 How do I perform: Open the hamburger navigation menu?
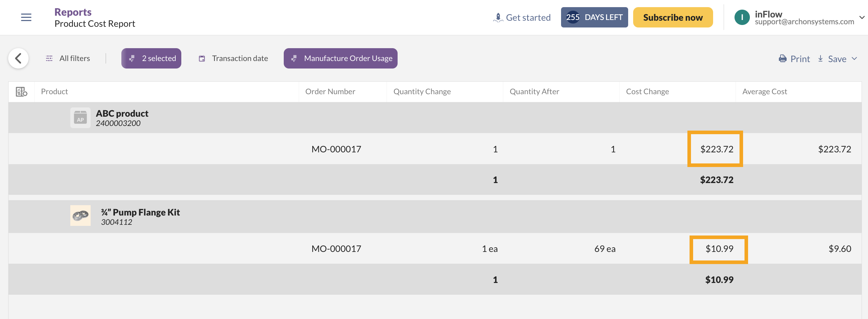26,17
